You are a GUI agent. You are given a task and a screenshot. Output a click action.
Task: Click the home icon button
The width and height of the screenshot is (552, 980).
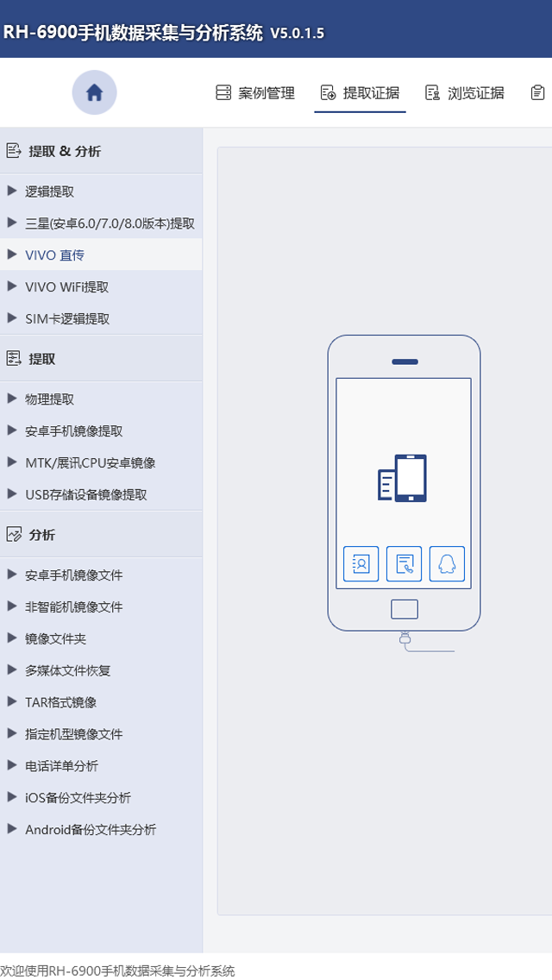coord(94,92)
